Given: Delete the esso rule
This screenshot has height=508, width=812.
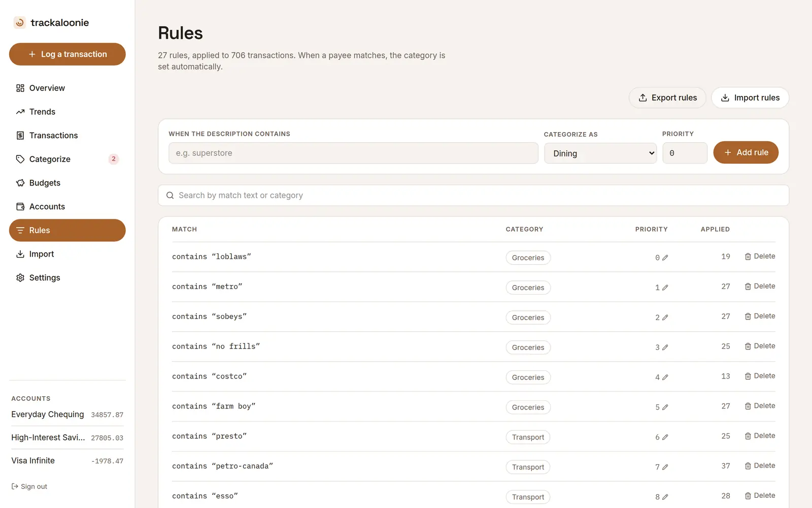Looking at the screenshot, I should click(x=760, y=496).
